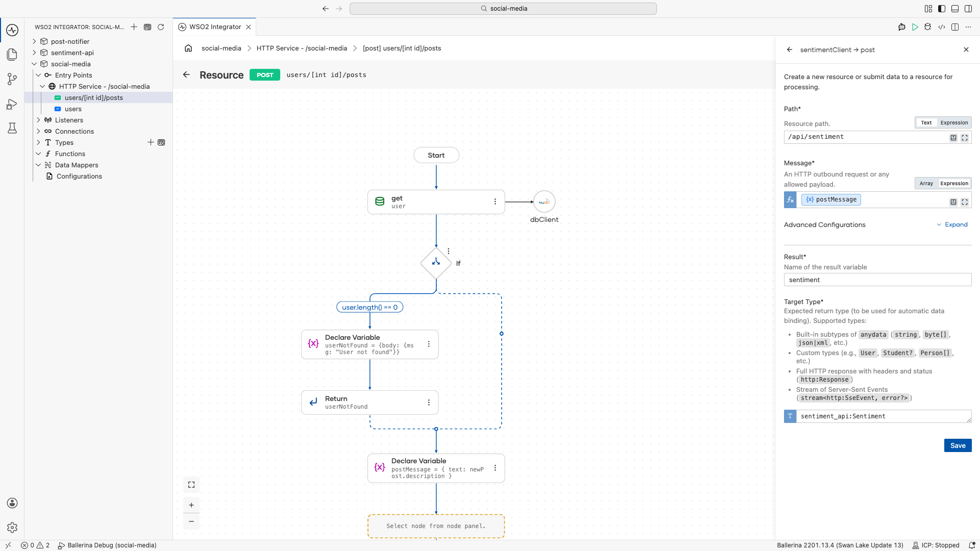The height and width of the screenshot is (551, 980).
Task: Expand the Listeners tree node
Action: 38,120
